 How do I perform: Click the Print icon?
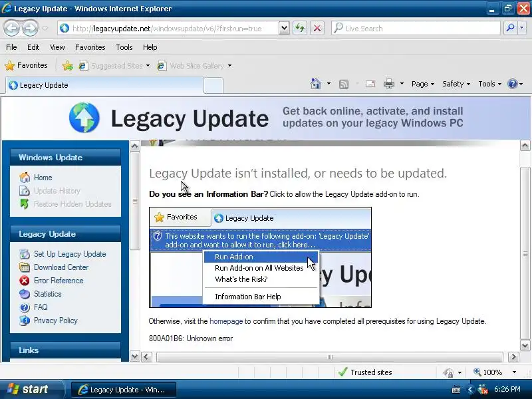(x=389, y=84)
